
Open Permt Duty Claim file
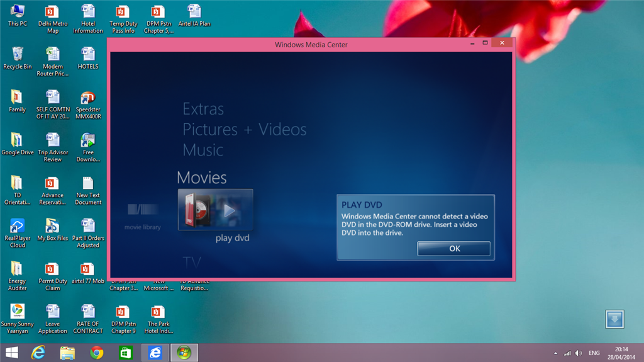click(x=53, y=276)
